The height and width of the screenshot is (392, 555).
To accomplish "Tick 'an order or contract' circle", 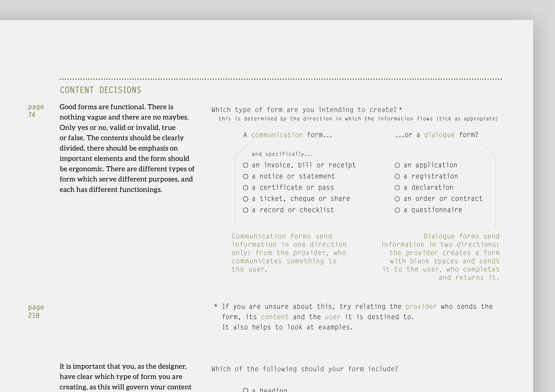I will 397,199.
